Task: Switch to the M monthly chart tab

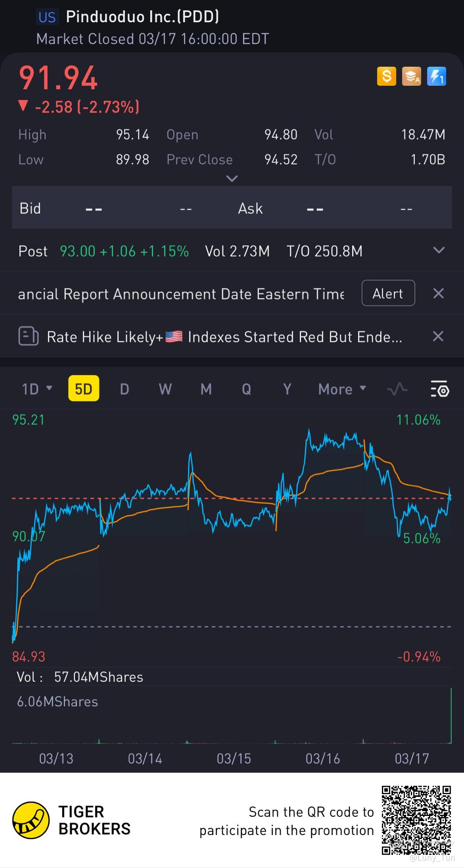Action: tap(206, 389)
